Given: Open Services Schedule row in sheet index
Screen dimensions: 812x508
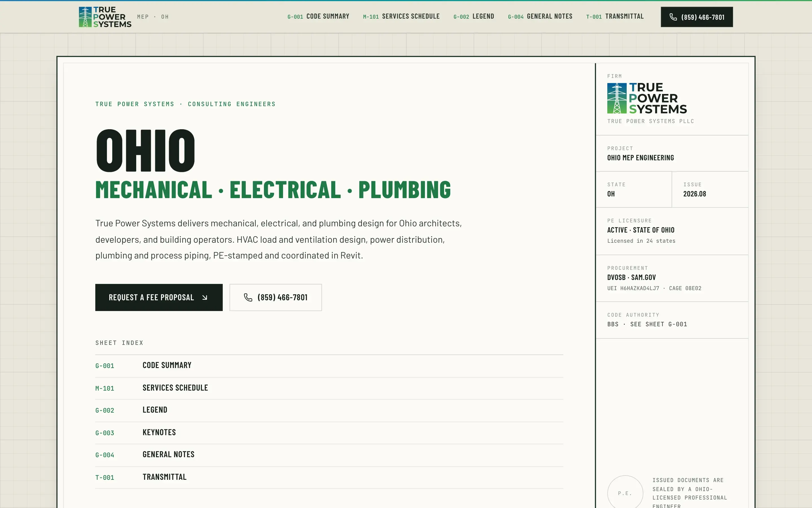Looking at the screenshot, I should (x=329, y=388).
